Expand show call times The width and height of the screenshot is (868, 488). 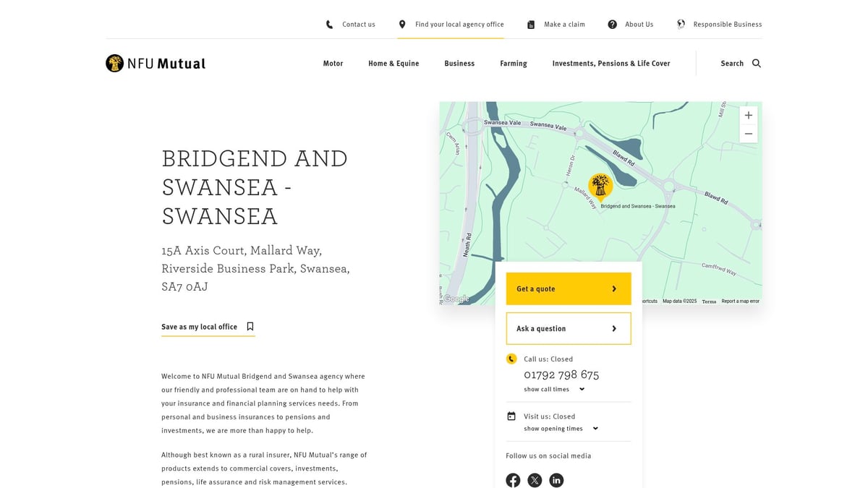click(x=552, y=389)
